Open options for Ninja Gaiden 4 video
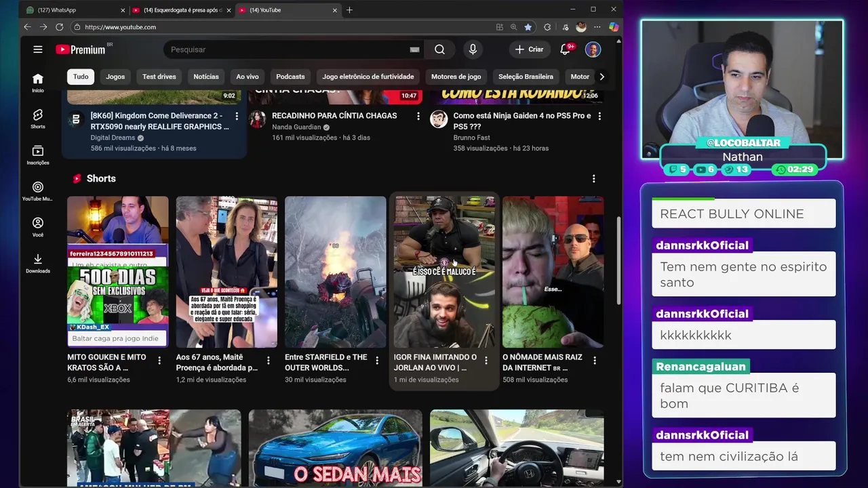868x488 pixels. 599,116
